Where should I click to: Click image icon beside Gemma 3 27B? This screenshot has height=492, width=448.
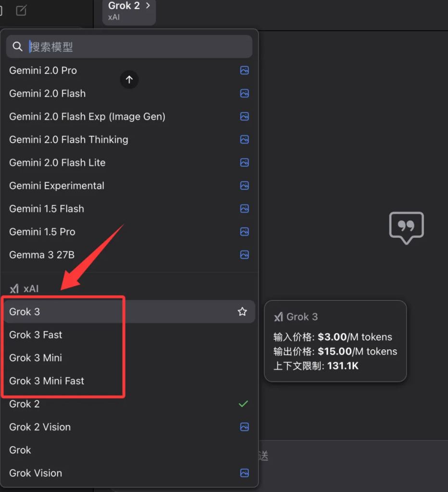point(245,255)
